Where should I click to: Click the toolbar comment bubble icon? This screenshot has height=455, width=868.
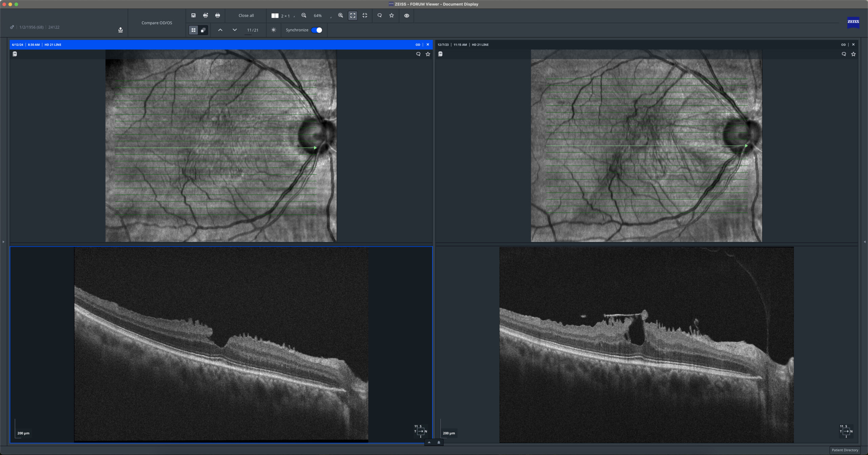click(379, 15)
